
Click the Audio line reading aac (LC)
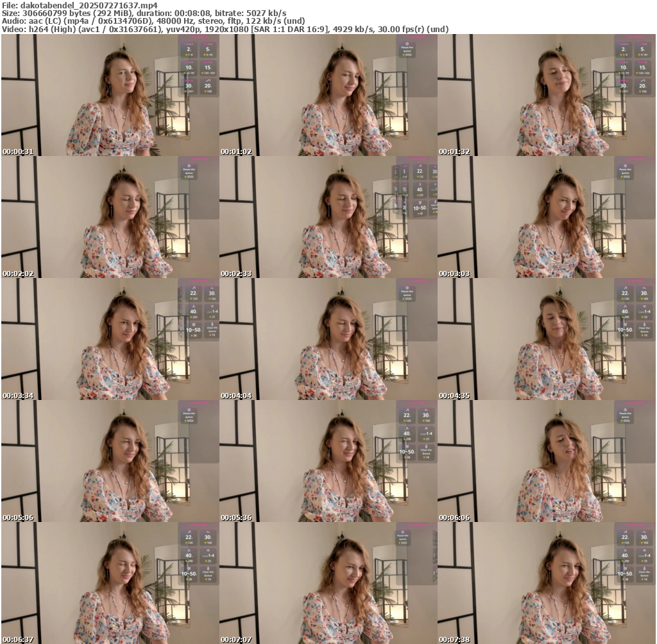153,21
